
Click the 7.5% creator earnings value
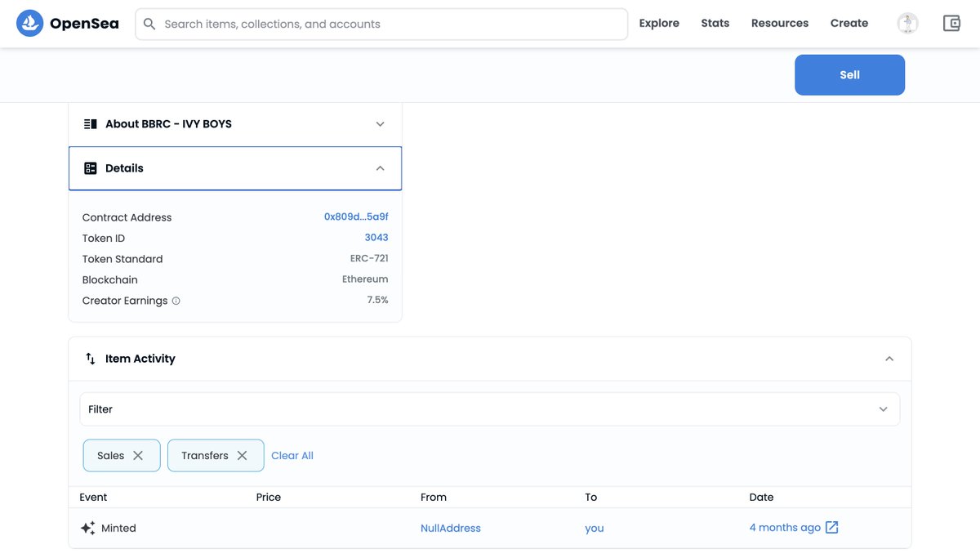377,301
